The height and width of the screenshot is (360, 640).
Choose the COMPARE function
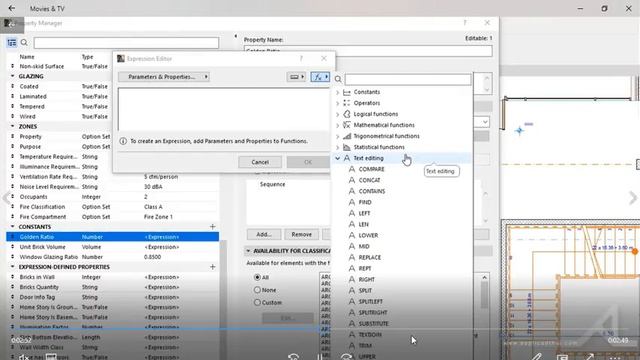371,169
